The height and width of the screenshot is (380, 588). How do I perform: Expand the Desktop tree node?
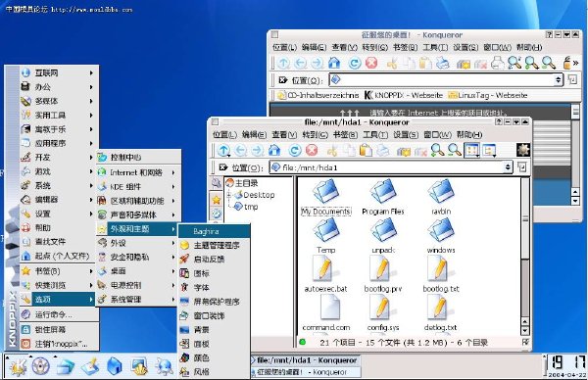point(228,195)
